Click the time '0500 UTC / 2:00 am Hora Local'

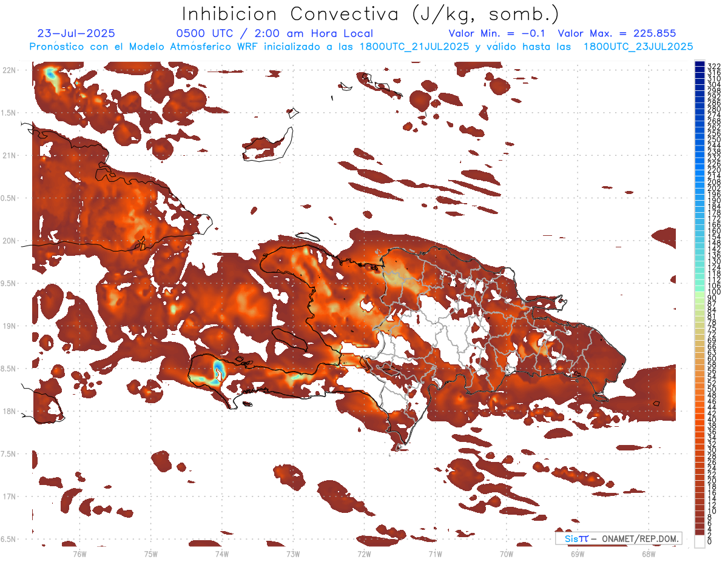(274, 33)
